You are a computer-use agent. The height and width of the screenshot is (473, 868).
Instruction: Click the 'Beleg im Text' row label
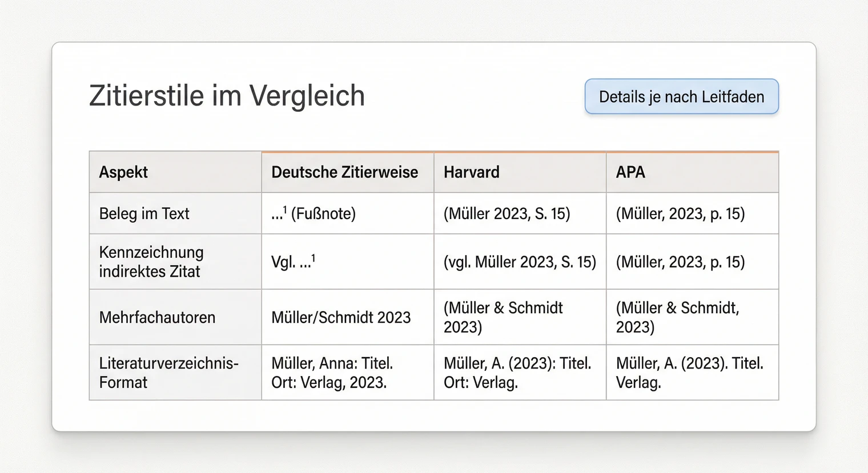pos(144,213)
